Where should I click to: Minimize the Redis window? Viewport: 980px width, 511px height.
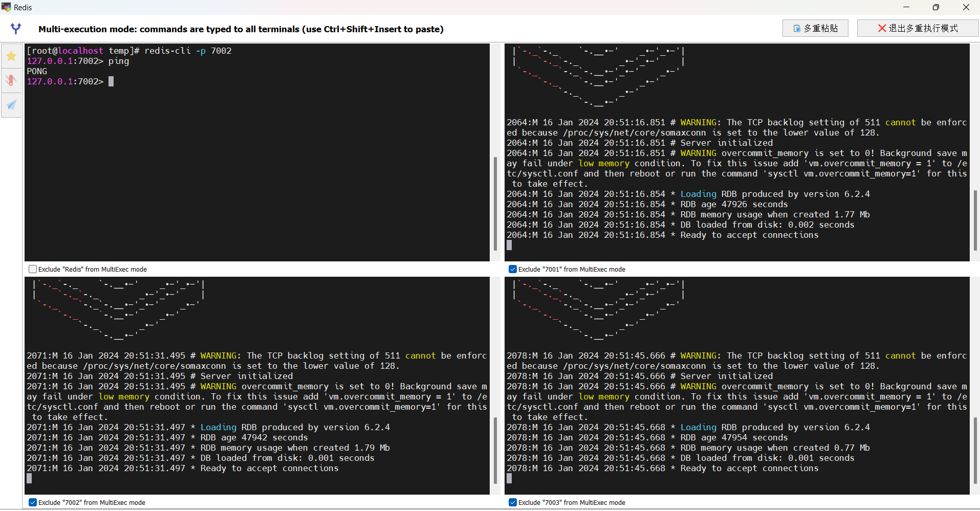click(x=906, y=7)
